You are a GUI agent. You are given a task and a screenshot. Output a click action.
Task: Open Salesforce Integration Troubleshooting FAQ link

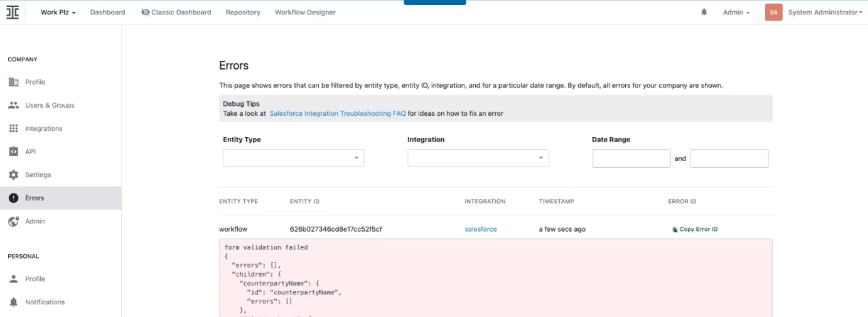pyautogui.click(x=337, y=113)
